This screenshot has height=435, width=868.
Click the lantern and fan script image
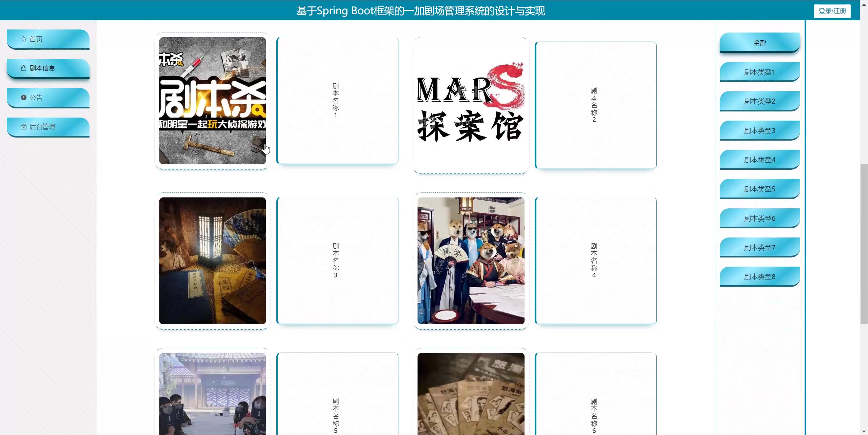[x=212, y=261]
